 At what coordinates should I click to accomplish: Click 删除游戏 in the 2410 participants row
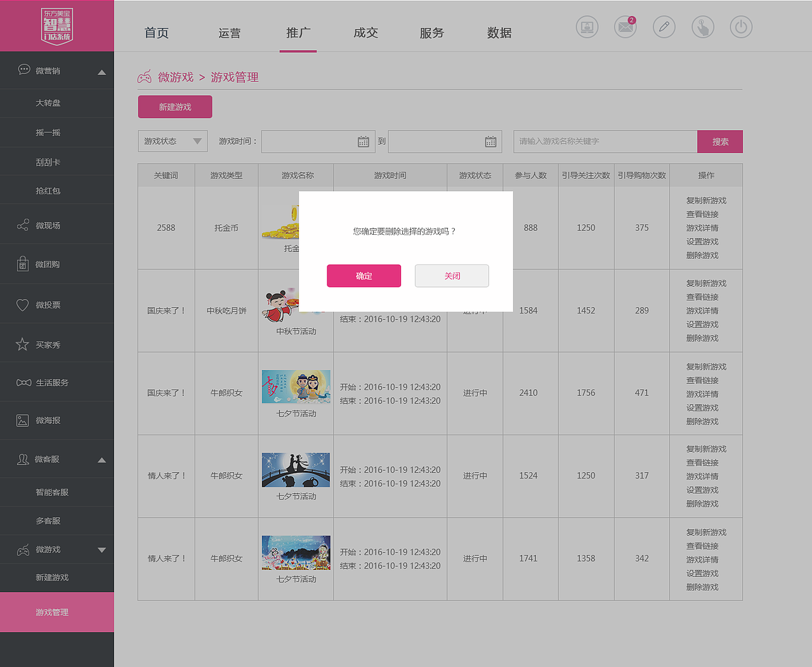(702, 421)
